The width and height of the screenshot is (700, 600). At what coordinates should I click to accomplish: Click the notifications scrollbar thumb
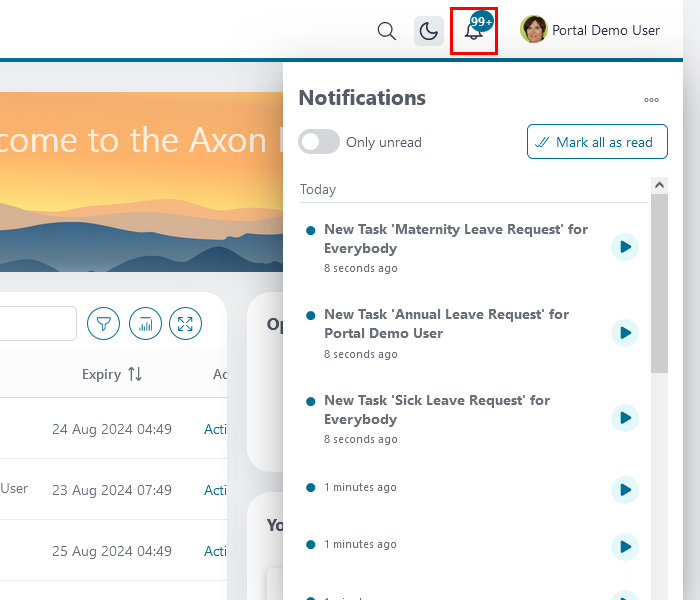(x=659, y=283)
